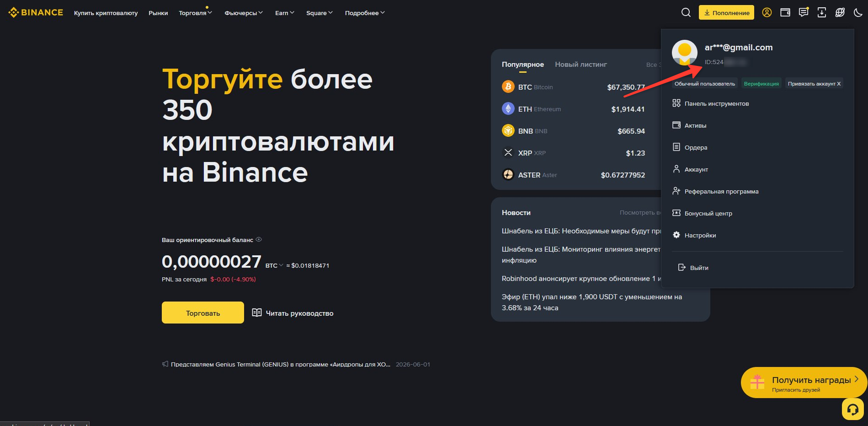Open the Robinhood анонсирует news item
868x426 pixels.
tap(581, 278)
